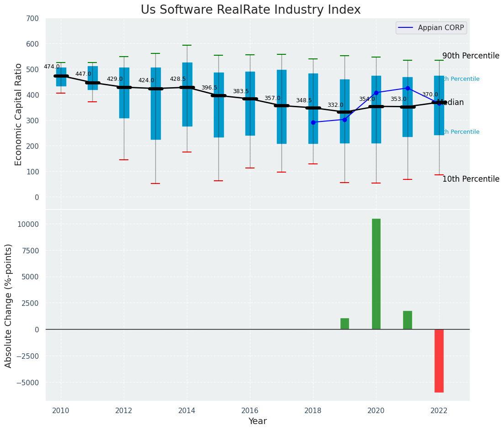
Task: Click the 2020 Appian blue data point
Action: [376, 93]
